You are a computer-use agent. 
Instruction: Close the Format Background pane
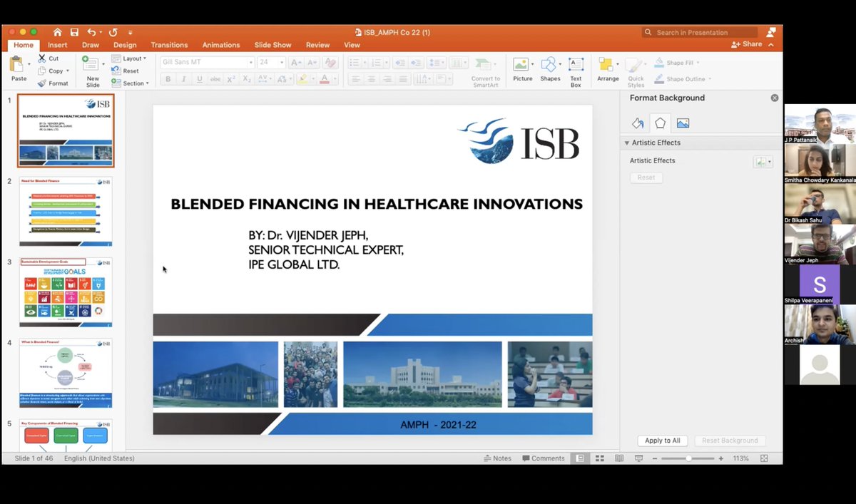click(x=775, y=98)
